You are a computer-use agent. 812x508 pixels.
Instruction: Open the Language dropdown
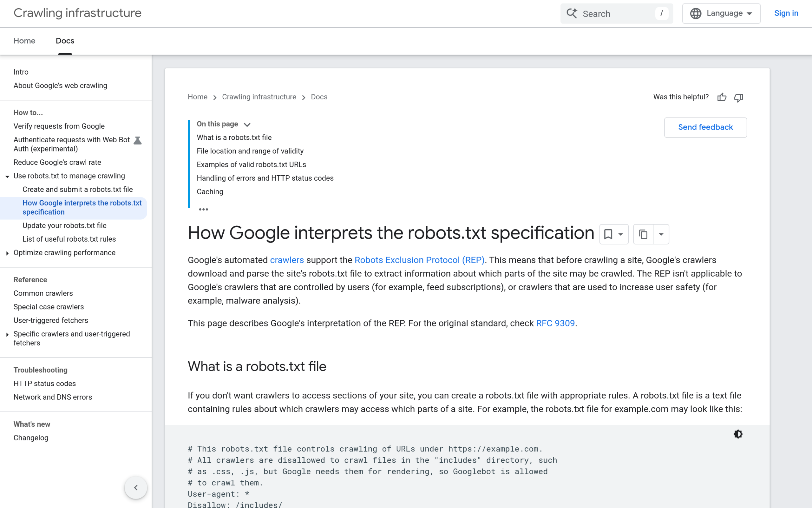coord(721,13)
